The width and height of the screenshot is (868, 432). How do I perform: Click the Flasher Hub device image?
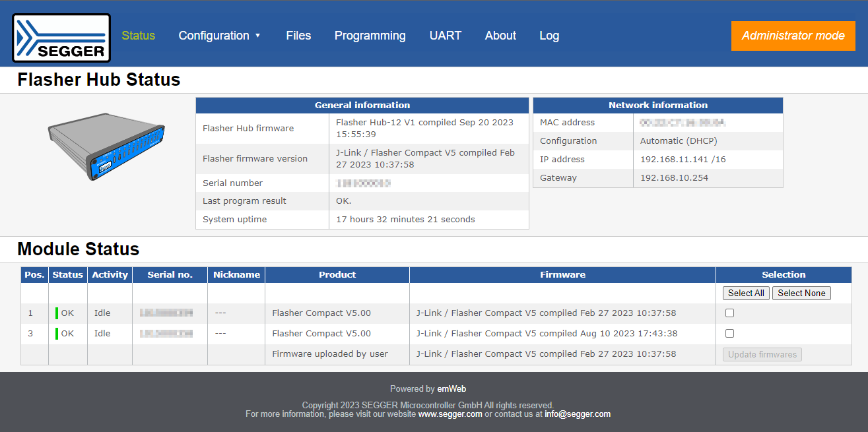tap(106, 146)
